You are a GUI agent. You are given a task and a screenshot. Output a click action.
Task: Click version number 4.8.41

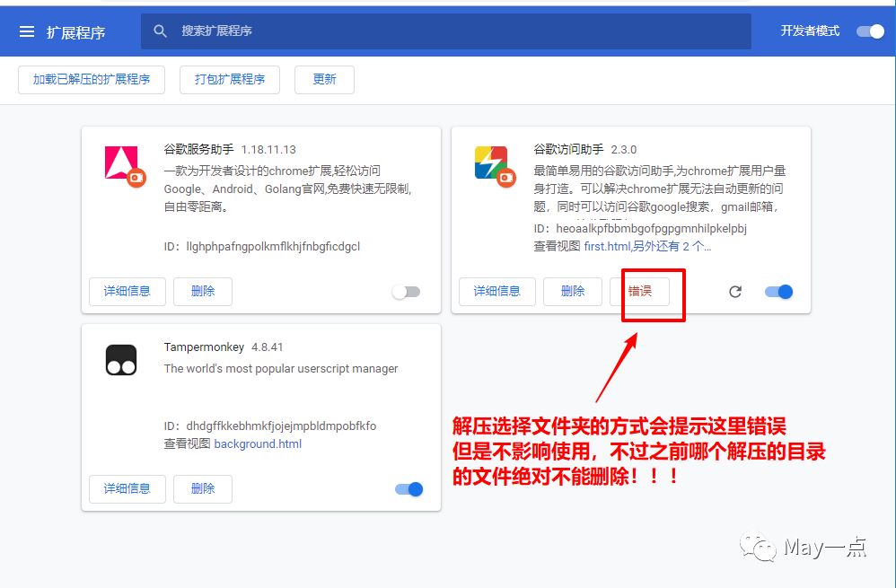268,347
